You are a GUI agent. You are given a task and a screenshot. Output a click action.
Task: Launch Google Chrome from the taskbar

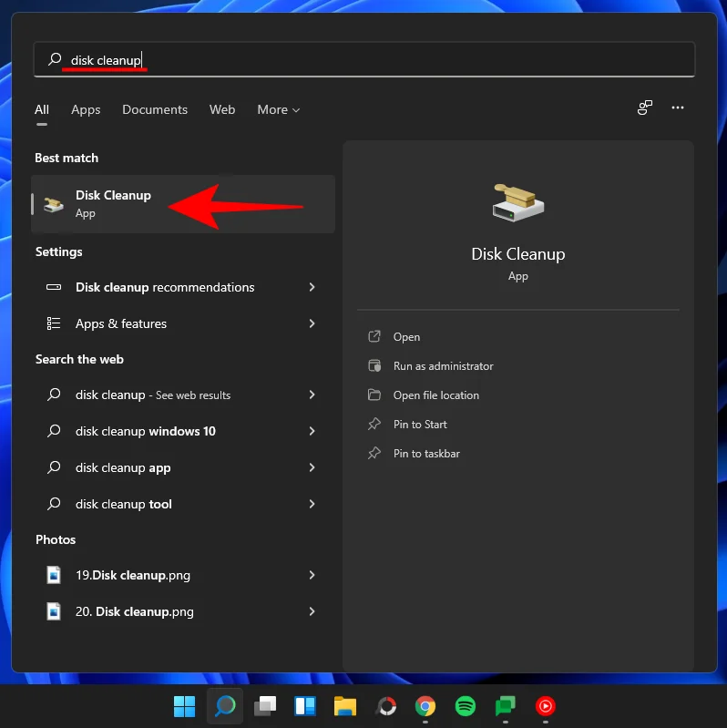(x=425, y=706)
